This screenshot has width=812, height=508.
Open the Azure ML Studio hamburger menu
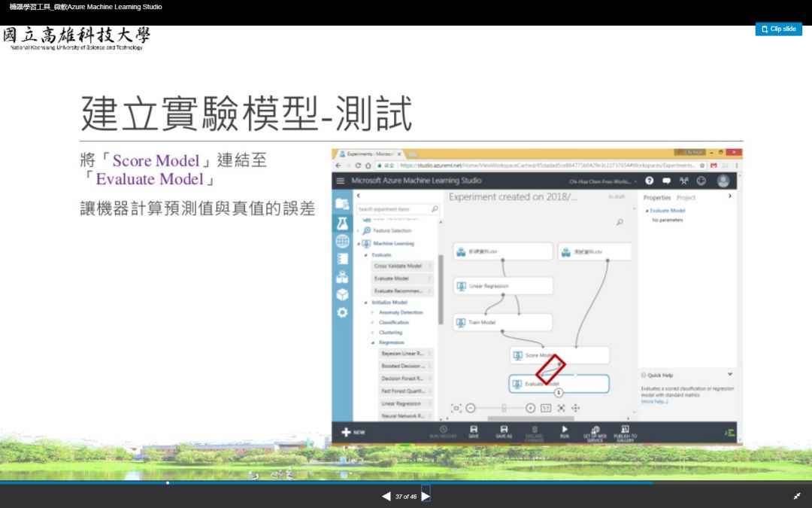pyautogui.click(x=341, y=181)
